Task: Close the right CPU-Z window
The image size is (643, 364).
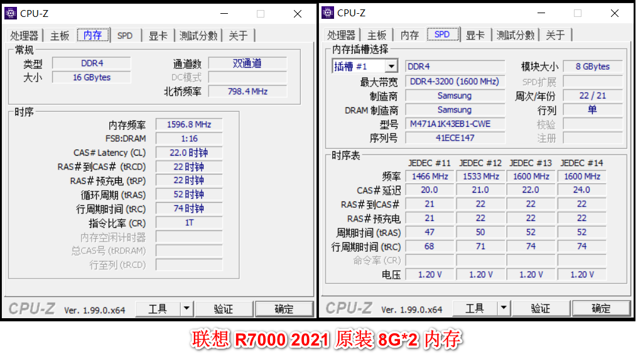Action: [x=615, y=13]
